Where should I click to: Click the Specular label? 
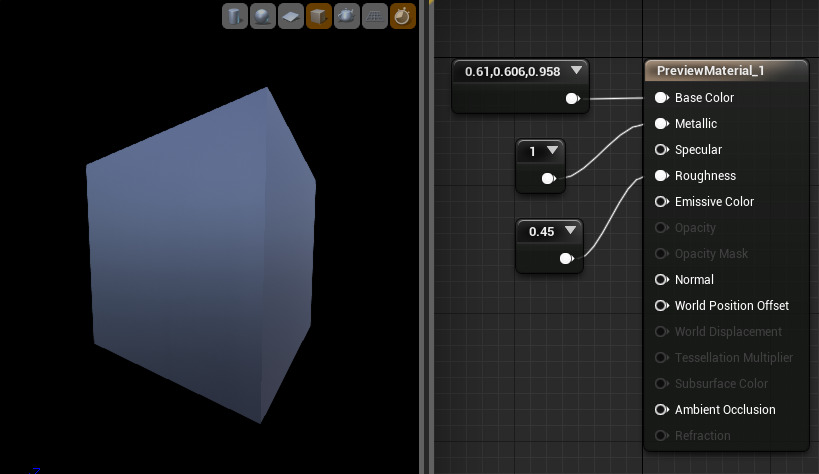coord(698,150)
